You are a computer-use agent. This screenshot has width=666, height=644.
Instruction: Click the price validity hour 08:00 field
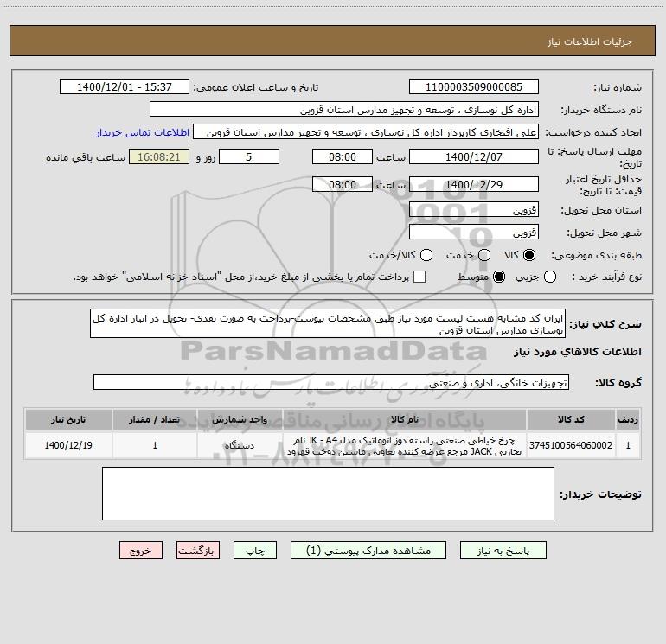pyautogui.click(x=343, y=184)
